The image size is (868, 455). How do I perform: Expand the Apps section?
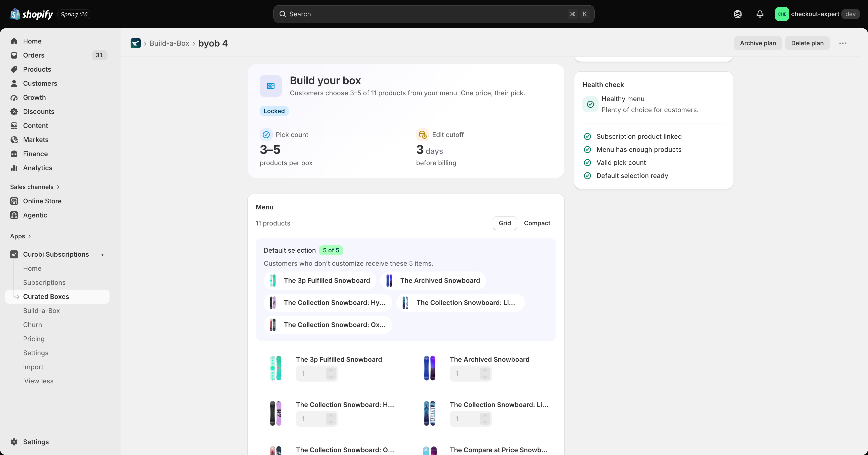21,236
